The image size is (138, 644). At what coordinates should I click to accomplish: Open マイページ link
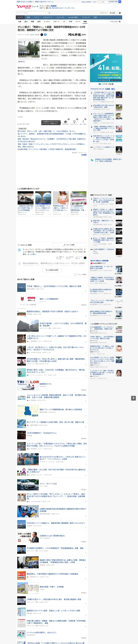click(103, 13)
